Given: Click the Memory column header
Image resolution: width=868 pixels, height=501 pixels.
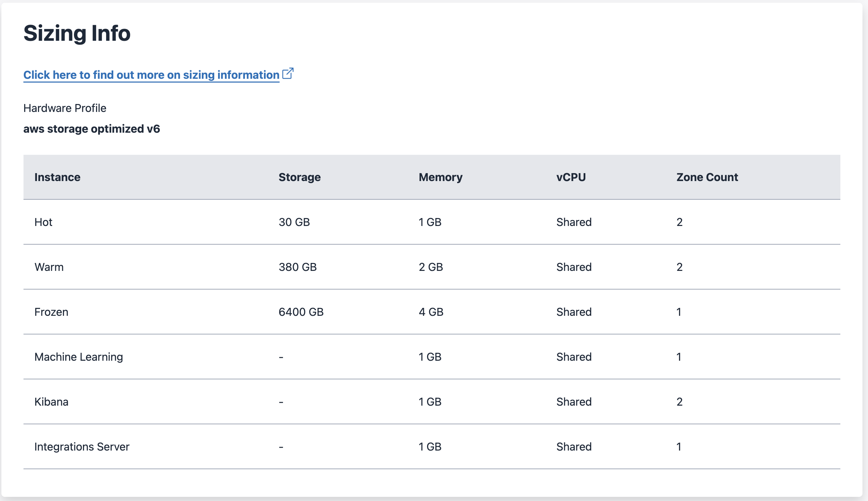Looking at the screenshot, I should click(440, 177).
